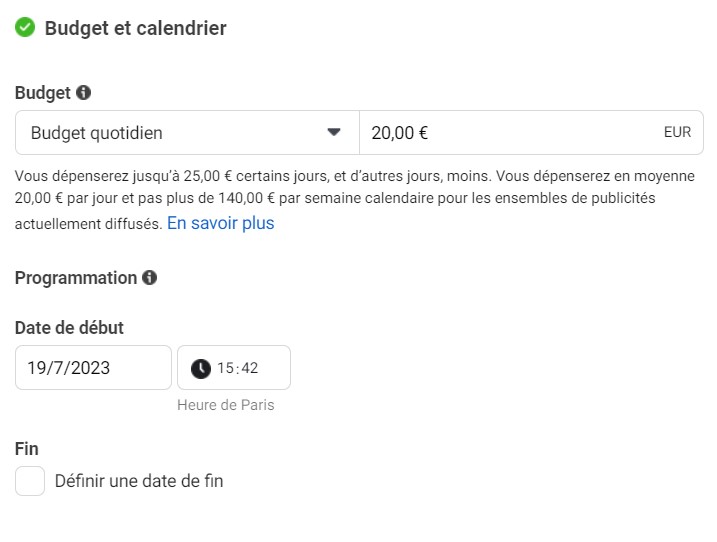This screenshot has width=717, height=542.
Task: Click the Définir une date de fin label
Action: [x=139, y=481]
